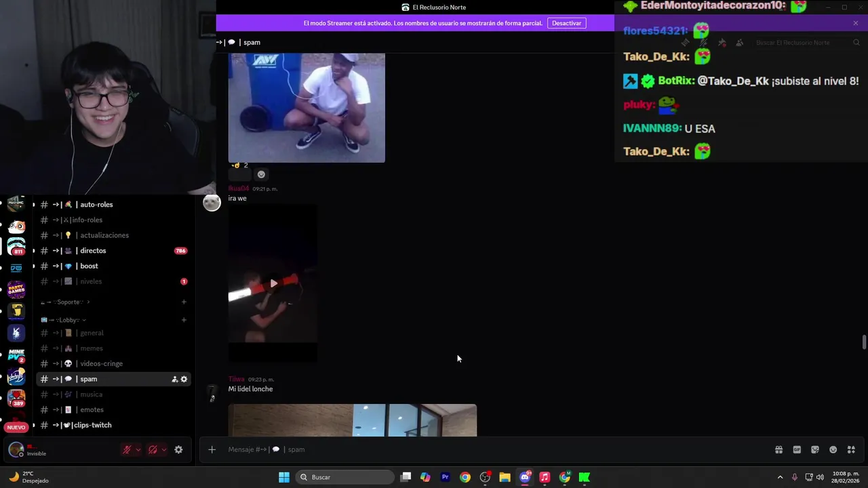
Task: Go to the directos channel
Action: [x=113, y=251]
